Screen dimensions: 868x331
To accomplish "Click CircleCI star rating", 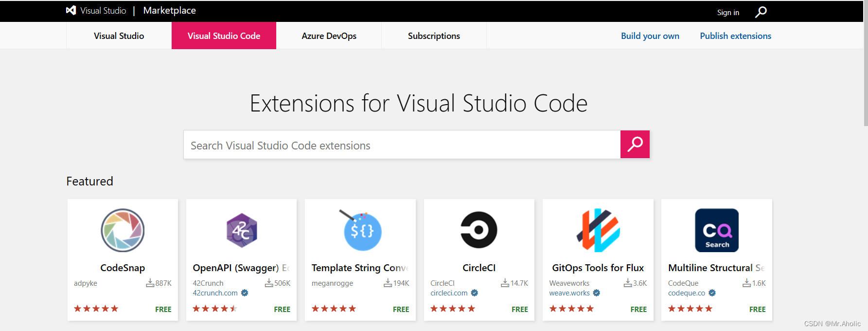I will 453,309.
